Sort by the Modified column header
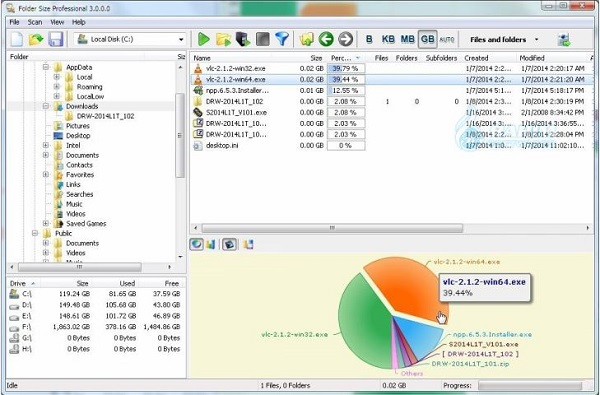600x395 pixels. pos(532,58)
